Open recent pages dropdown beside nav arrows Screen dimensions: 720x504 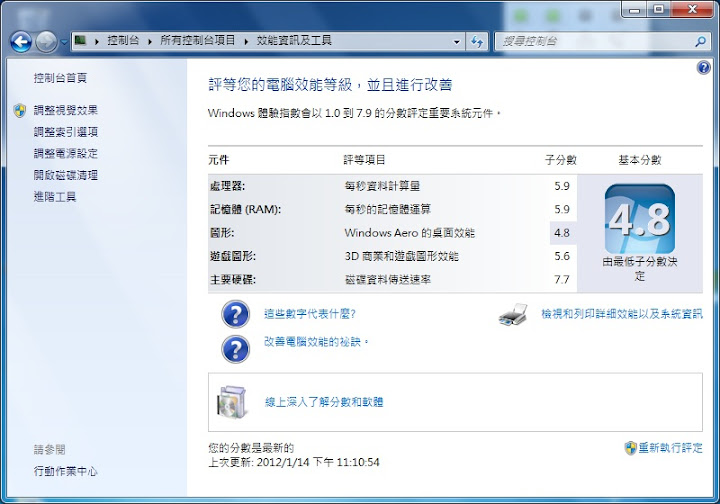coord(64,42)
